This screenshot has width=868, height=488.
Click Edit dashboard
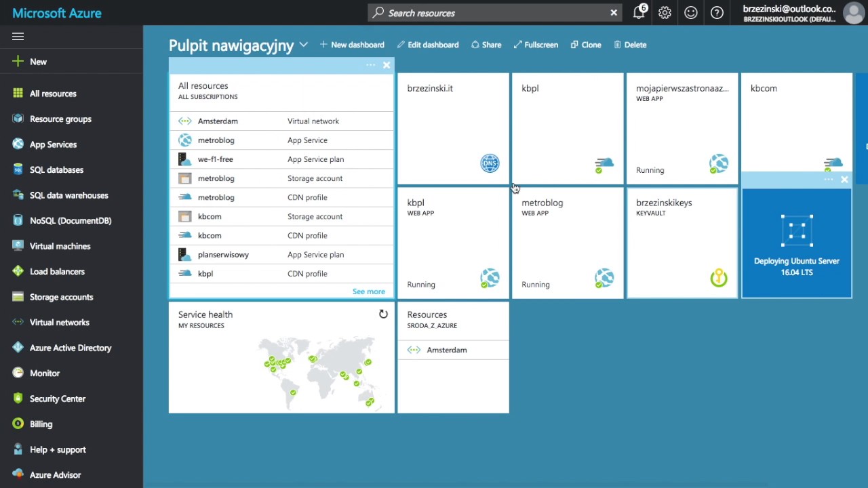point(428,45)
